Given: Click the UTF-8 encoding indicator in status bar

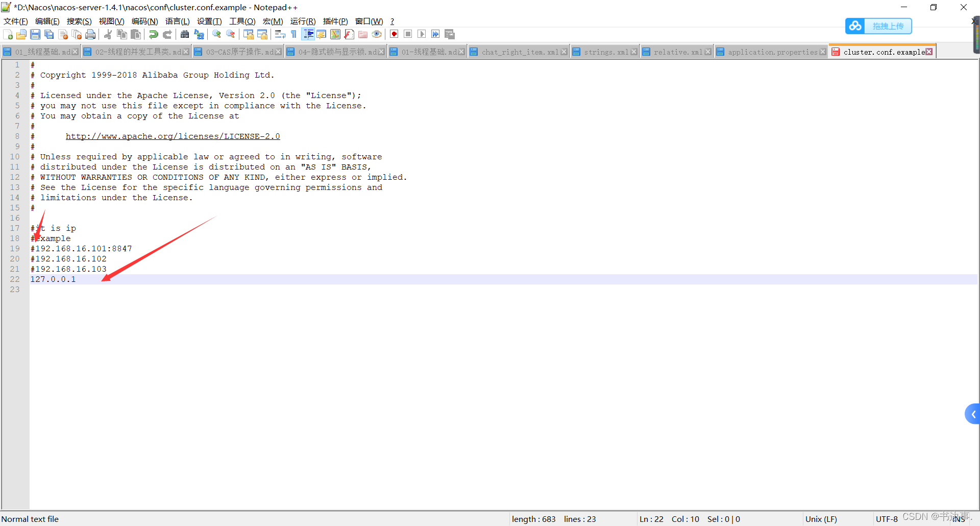Looking at the screenshot, I should (886, 519).
